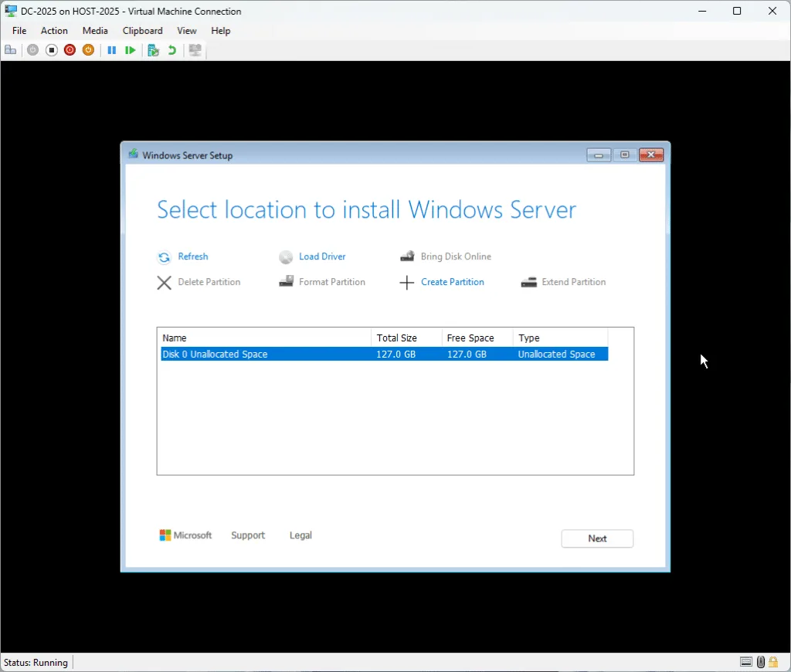Click the Create Partition link
Screen dimensions: 791x672
pyautogui.click(x=452, y=282)
